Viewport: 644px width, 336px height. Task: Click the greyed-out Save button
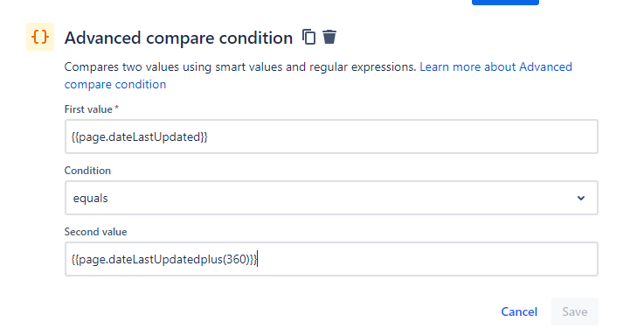click(575, 311)
